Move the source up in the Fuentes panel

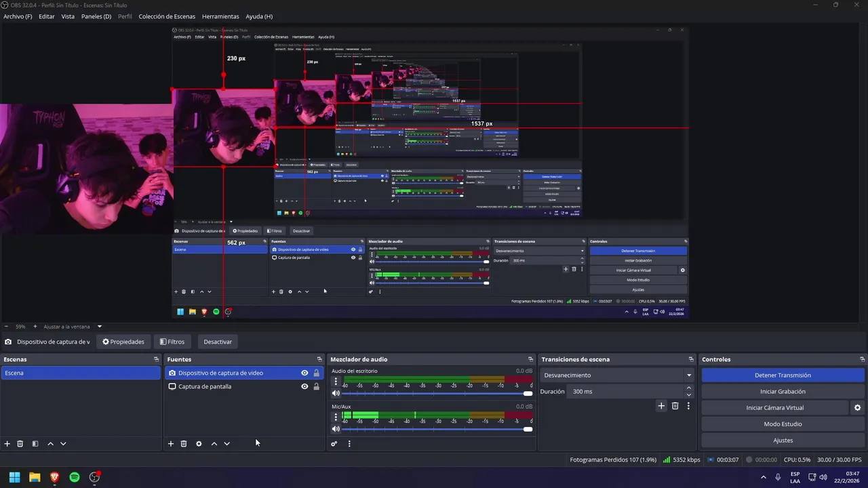pyautogui.click(x=214, y=444)
